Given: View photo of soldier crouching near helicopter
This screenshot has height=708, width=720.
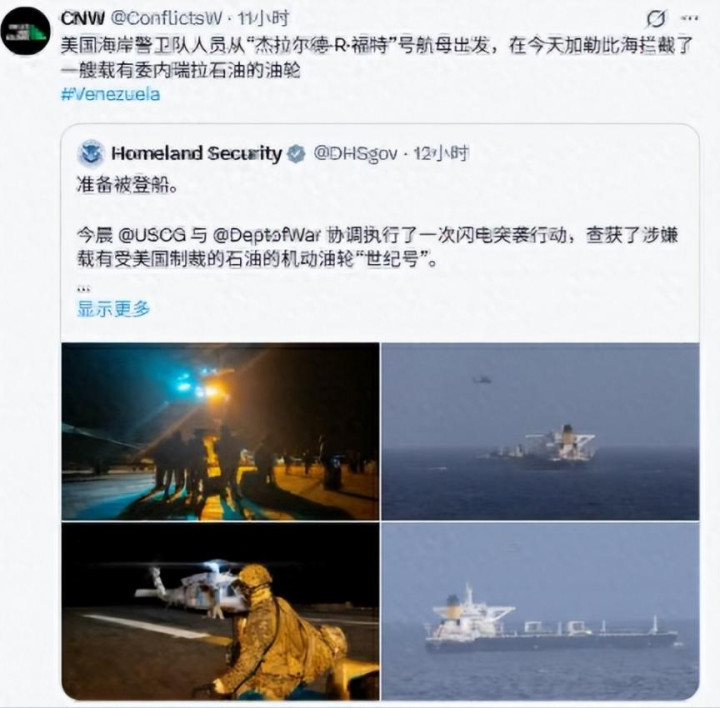Looking at the screenshot, I should pyautogui.click(x=220, y=611).
